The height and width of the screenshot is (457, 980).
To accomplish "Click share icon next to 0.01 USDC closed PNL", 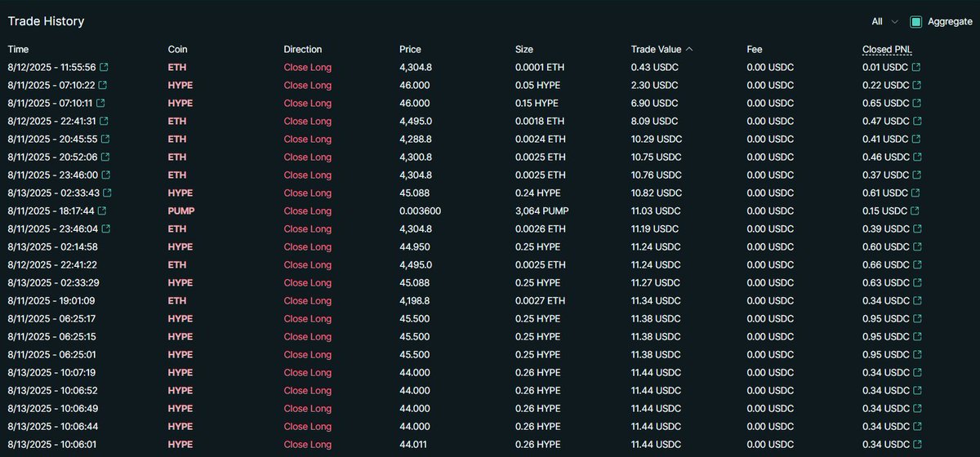I will [916, 68].
